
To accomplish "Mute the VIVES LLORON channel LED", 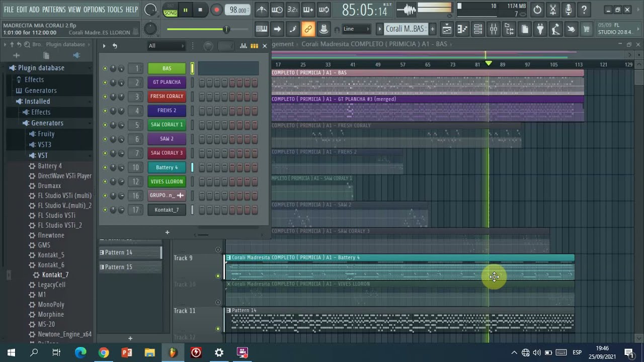I will [105, 182].
